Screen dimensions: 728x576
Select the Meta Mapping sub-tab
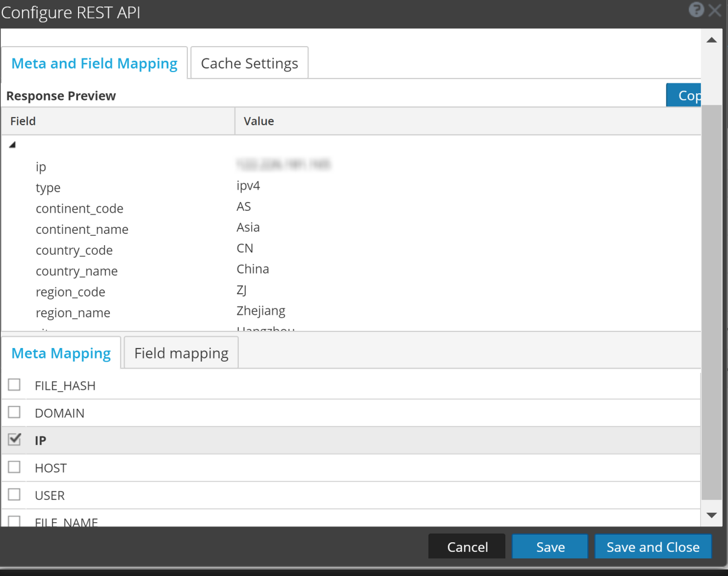click(61, 353)
